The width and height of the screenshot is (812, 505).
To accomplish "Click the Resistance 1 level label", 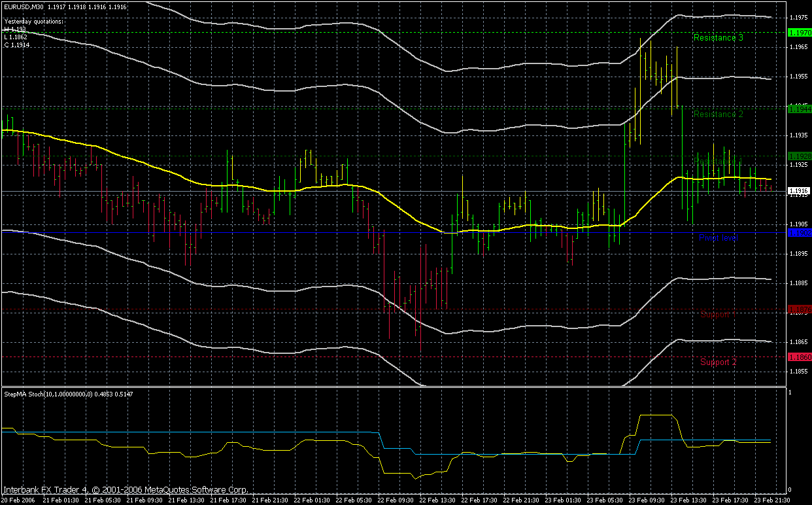I will tap(718, 162).
